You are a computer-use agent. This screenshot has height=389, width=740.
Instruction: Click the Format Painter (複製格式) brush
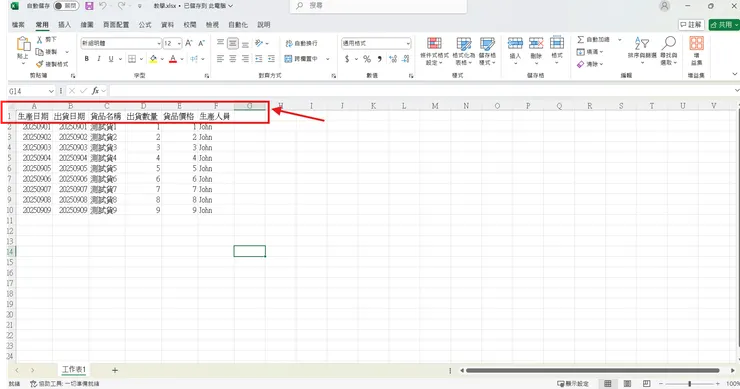pyautogui.click(x=40, y=64)
